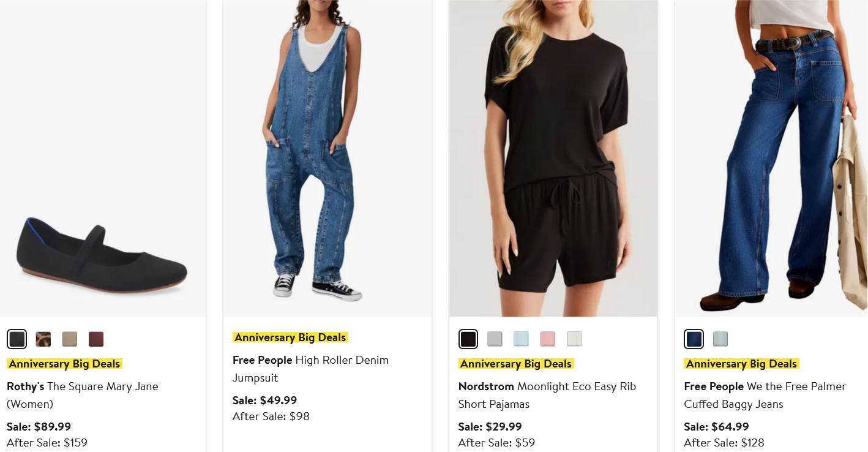The image size is (868, 452).
Task: Pick light blue swatch for Nordstrom pajamas
Action: pyautogui.click(x=521, y=339)
